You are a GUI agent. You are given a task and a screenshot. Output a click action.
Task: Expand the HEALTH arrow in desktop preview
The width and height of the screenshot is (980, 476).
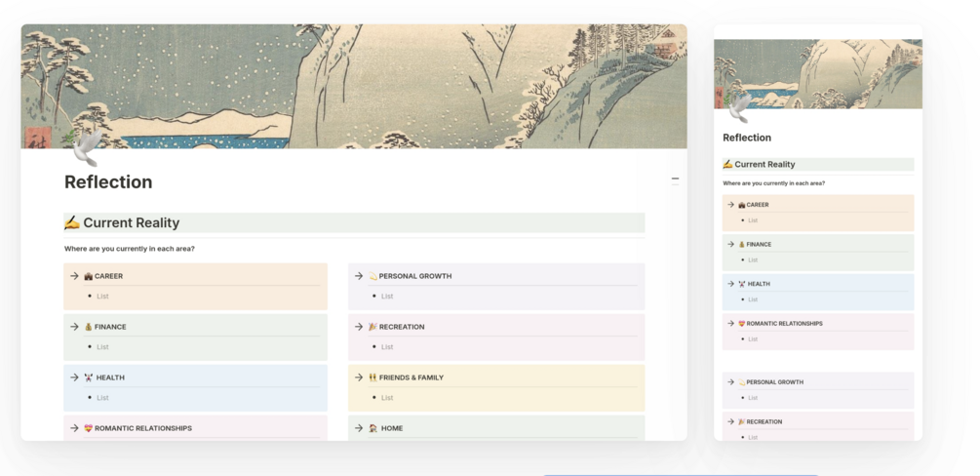pos(74,377)
